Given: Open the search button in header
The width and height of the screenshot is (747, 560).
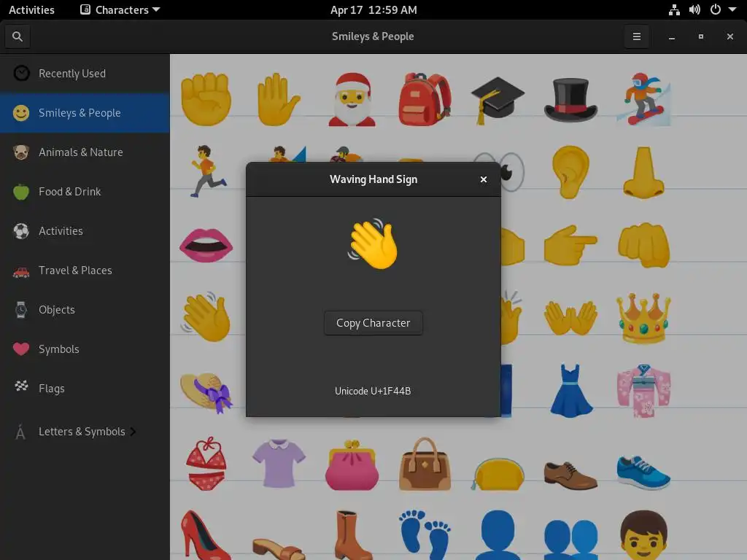Looking at the screenshot, I should [18, 36].
